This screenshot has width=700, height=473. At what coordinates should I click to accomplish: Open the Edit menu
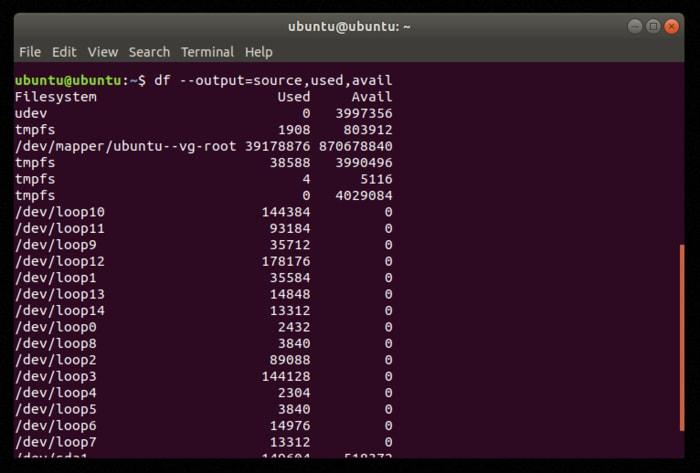point(64,52)
